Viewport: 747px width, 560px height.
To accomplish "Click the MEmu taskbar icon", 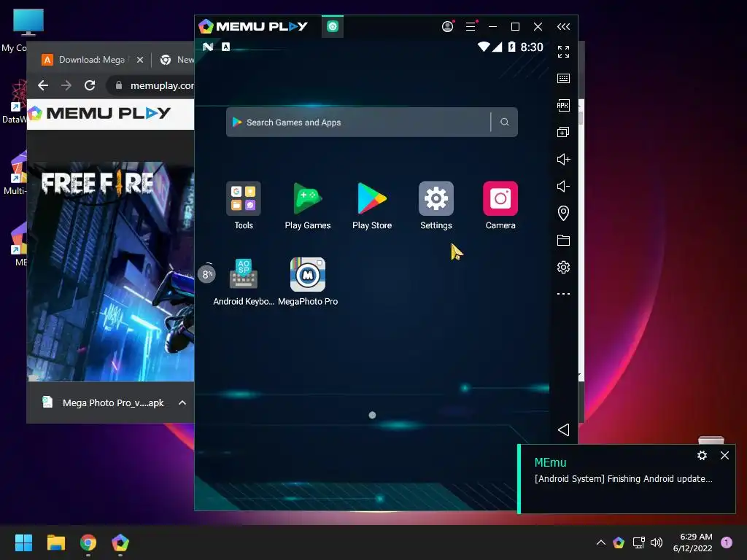I will point(120,542).
